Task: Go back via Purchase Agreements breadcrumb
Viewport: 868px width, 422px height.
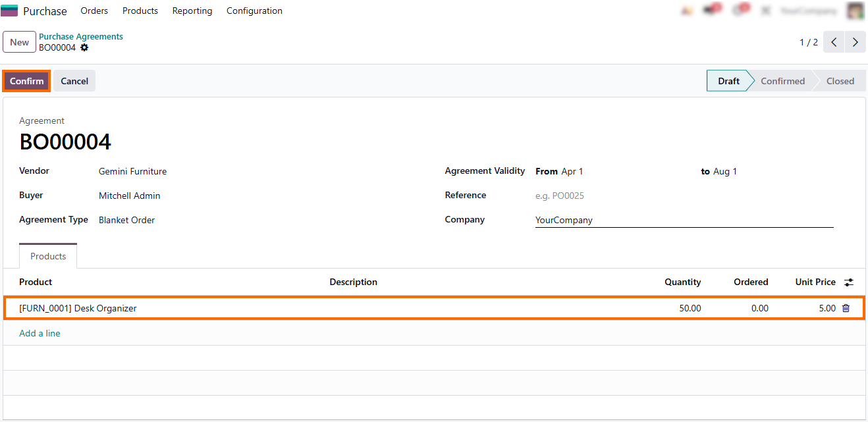Action: pyautogui.click(x=81, y=37)
